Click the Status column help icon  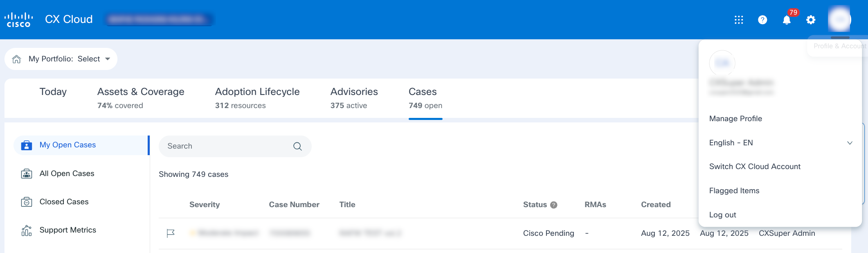click(x=553, y=205)
